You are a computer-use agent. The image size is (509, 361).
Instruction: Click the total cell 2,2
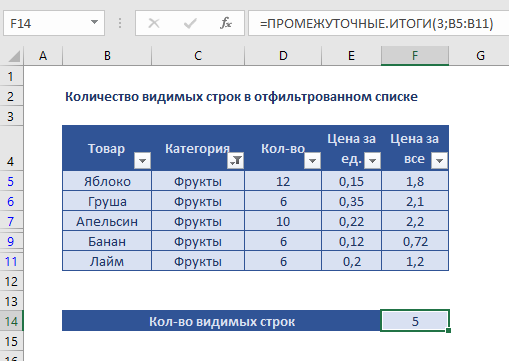415,221
